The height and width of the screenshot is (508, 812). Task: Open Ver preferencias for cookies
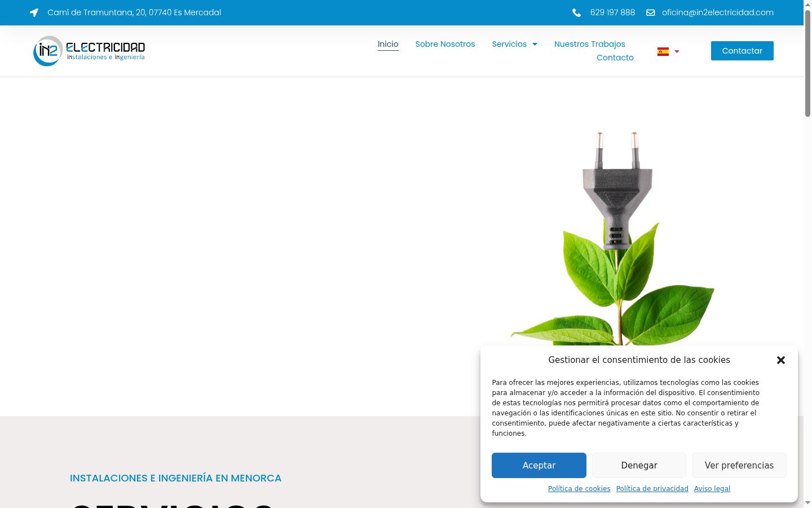click(739, 465)
